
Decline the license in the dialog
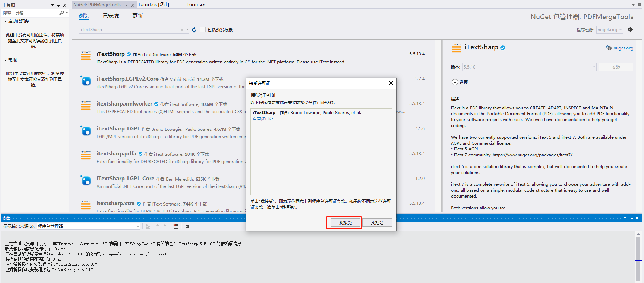(x=377, y=222)
